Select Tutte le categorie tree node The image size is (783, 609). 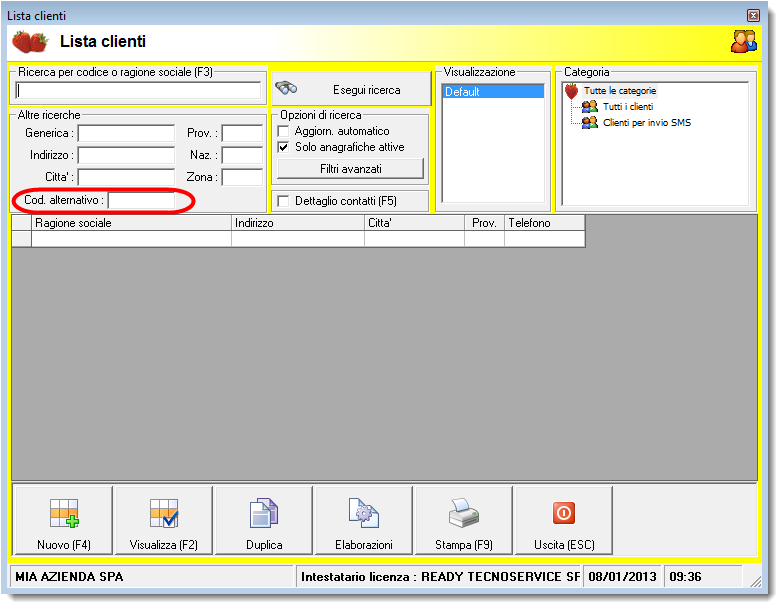pos(620,91)
